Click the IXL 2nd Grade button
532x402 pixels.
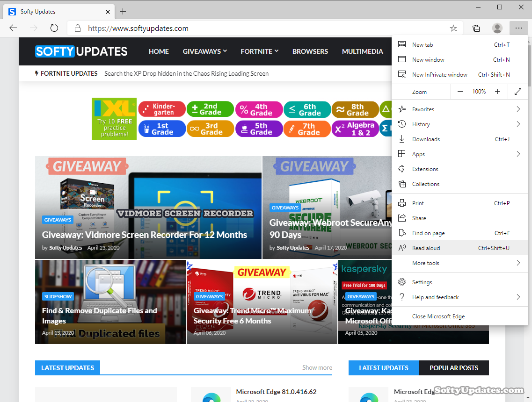click(210, 109)
